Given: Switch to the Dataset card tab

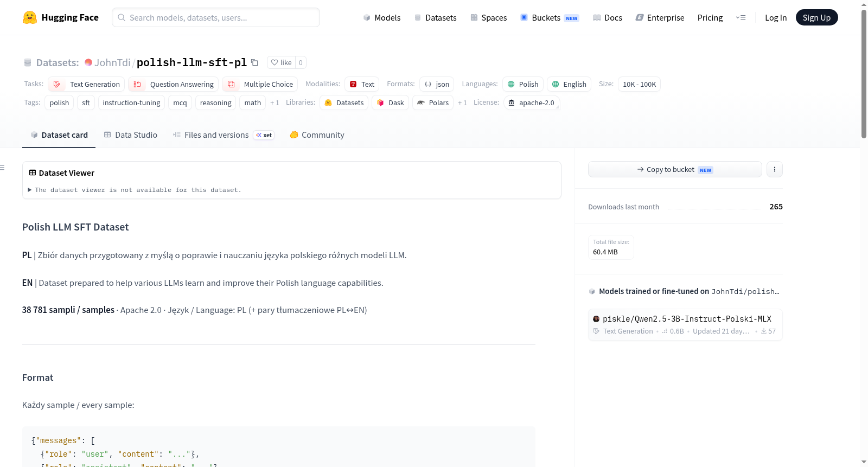Looking at the screenshot, I should point(59,135).
